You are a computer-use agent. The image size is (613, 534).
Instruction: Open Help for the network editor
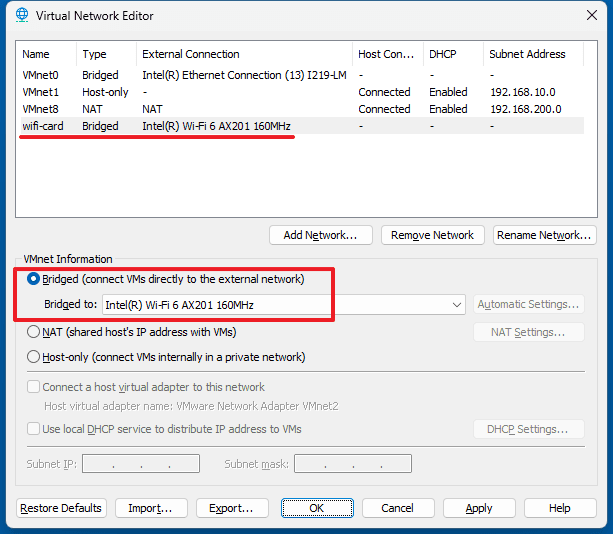pos(559,508)
